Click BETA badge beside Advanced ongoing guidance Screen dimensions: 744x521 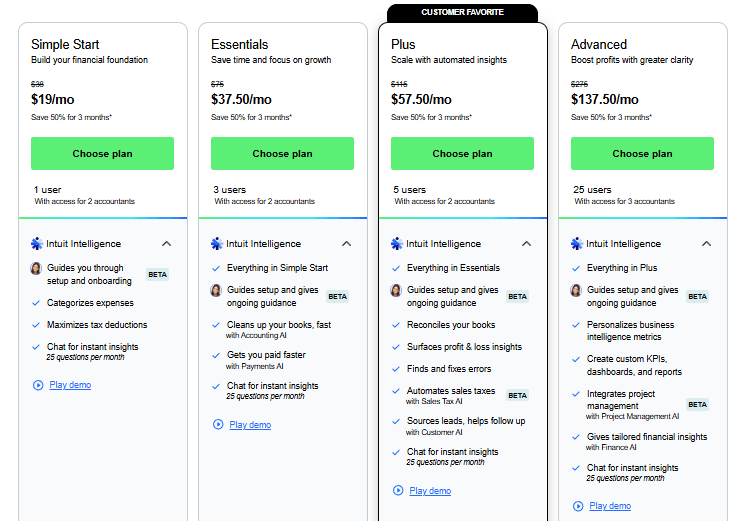(698, 297)
